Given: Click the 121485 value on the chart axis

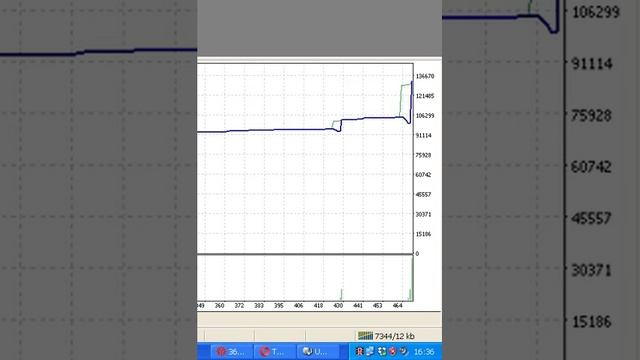Looking at the screenshot, I should click(425, 96).
